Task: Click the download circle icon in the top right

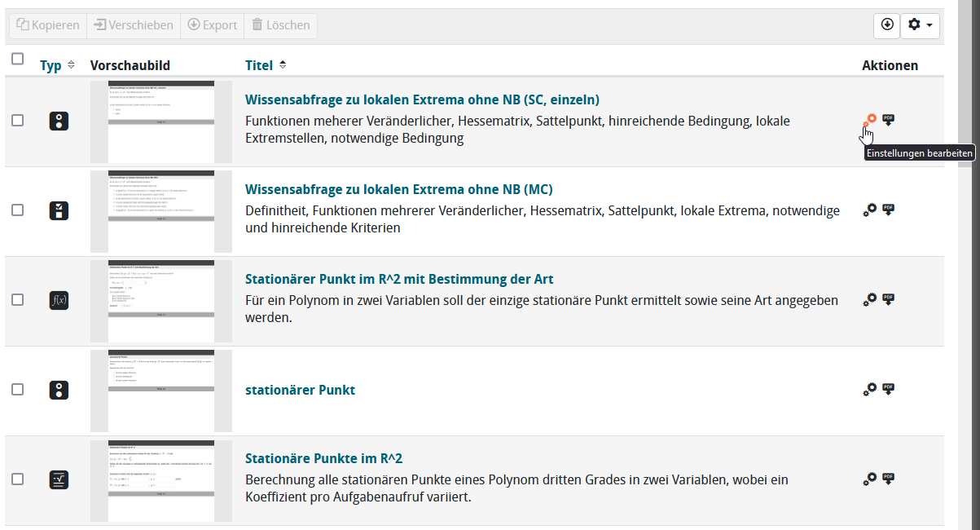Action: pos(887,25)
